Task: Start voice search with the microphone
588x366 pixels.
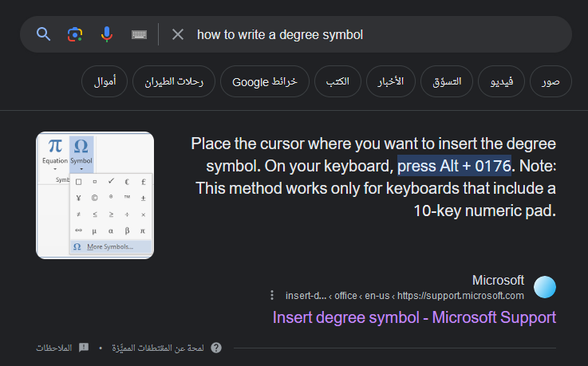Action: [x=107, y=34]
